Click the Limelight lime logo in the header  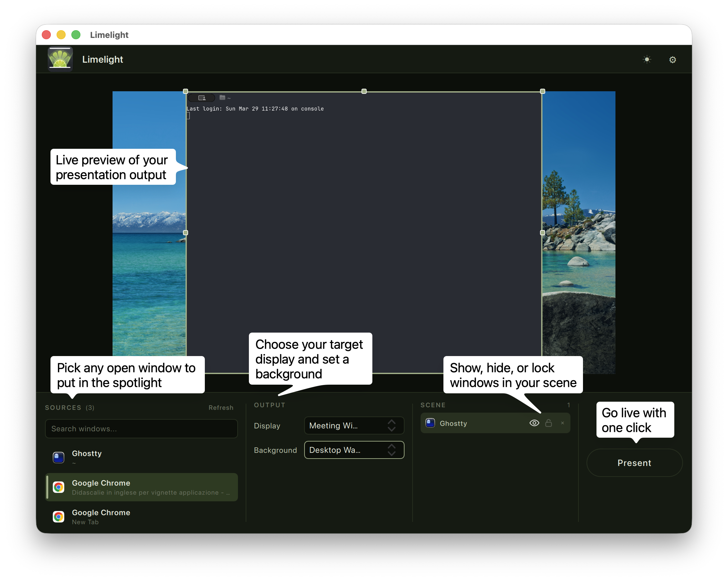point(60,59)
